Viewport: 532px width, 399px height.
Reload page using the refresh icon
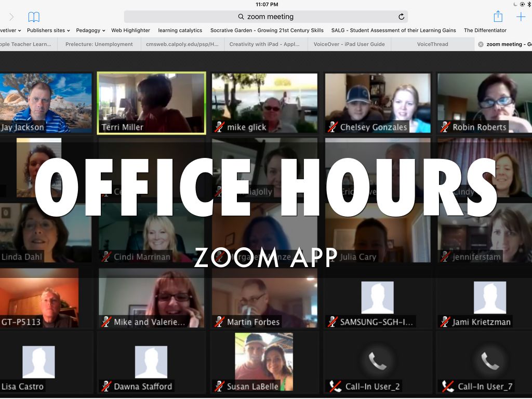(x=401, y=17)
